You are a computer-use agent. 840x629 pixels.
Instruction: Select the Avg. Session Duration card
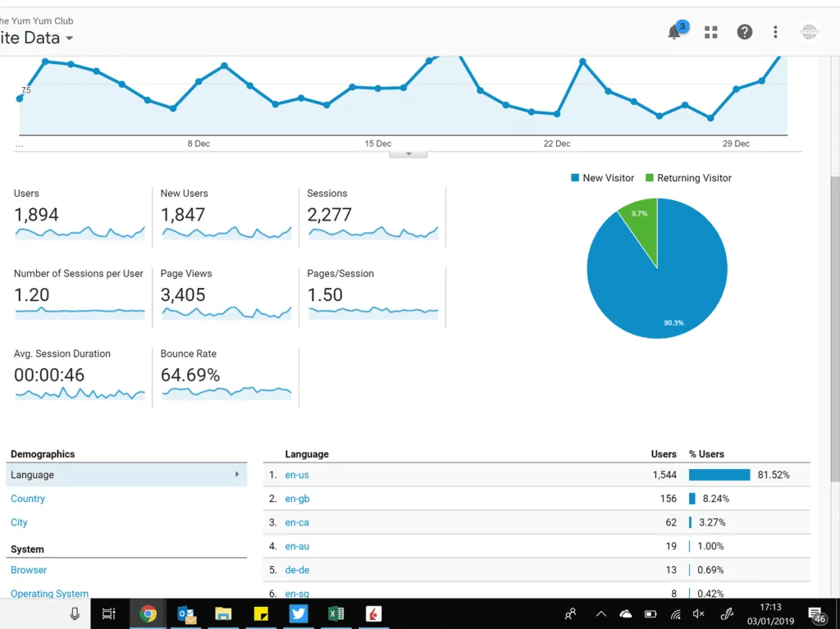click(80, 377)
